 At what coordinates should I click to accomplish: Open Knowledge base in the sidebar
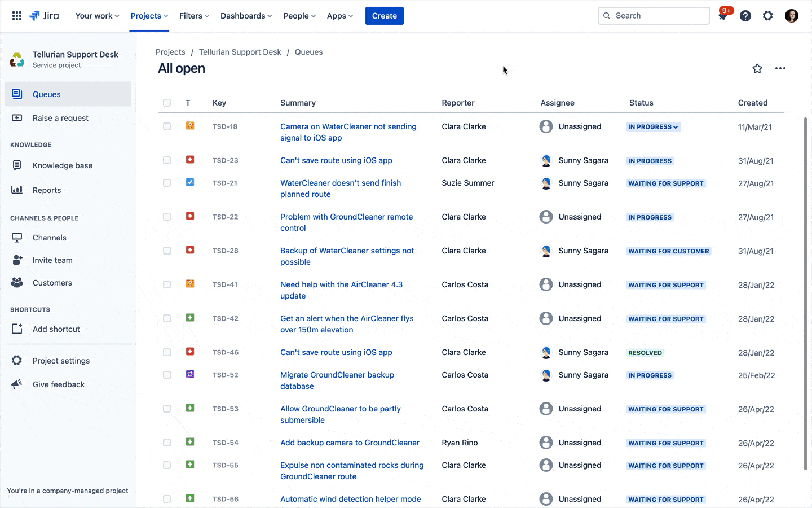click(x=62, y=165)
